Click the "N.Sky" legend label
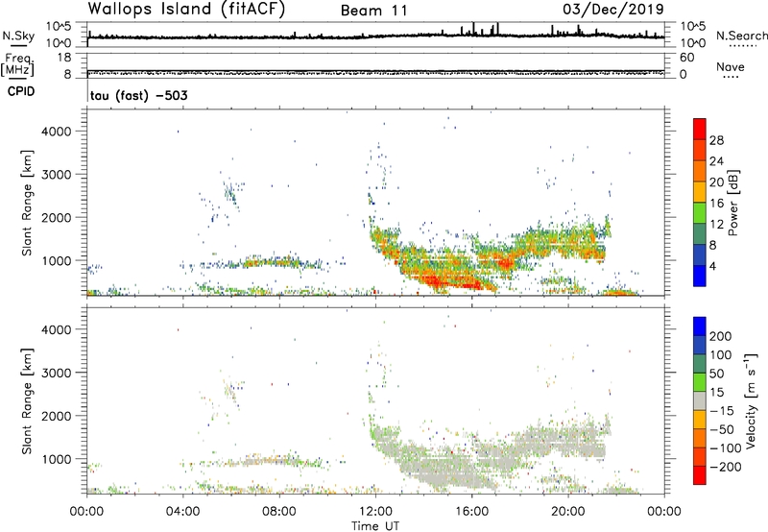 click(x=18, y=36)
